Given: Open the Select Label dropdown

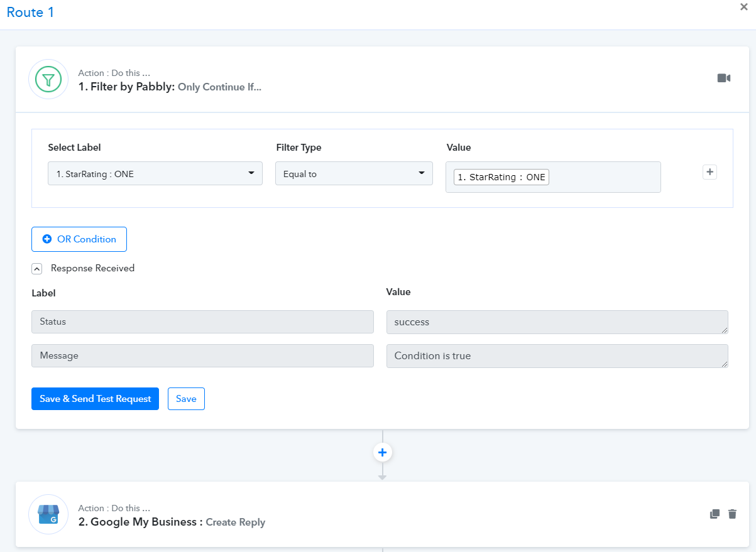Looking at the screenshot, I should coord(155,174).
